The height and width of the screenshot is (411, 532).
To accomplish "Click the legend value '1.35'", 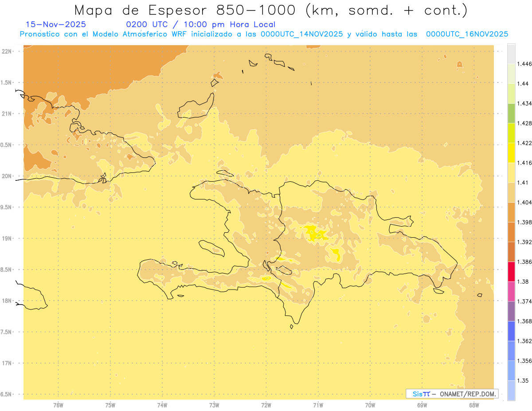I will (x=523, y=381).
